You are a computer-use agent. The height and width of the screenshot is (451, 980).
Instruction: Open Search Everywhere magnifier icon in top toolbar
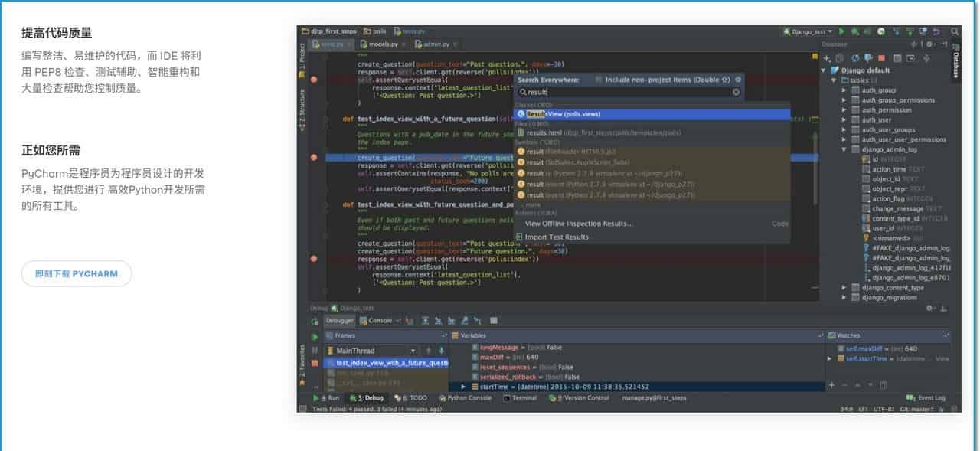pos(955,31)
